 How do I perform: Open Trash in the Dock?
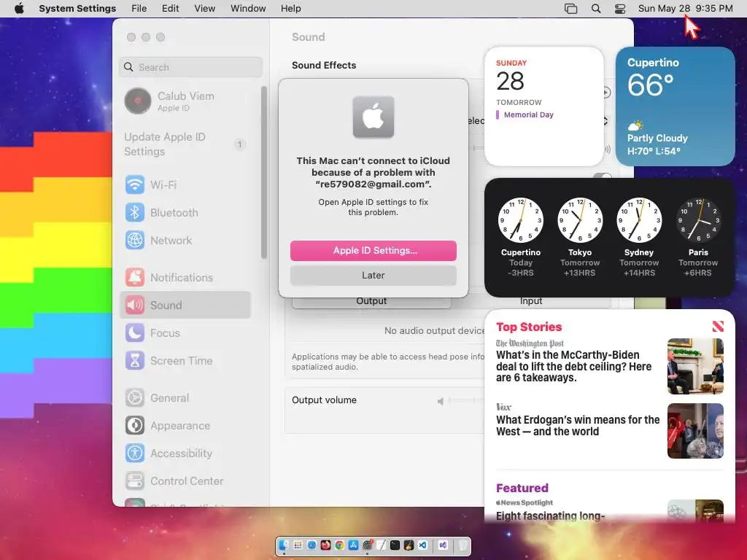tap(462, 545)
